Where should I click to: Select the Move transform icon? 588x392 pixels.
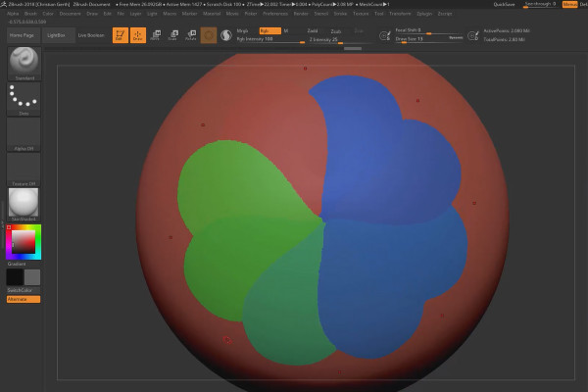[x=155, y=35]
